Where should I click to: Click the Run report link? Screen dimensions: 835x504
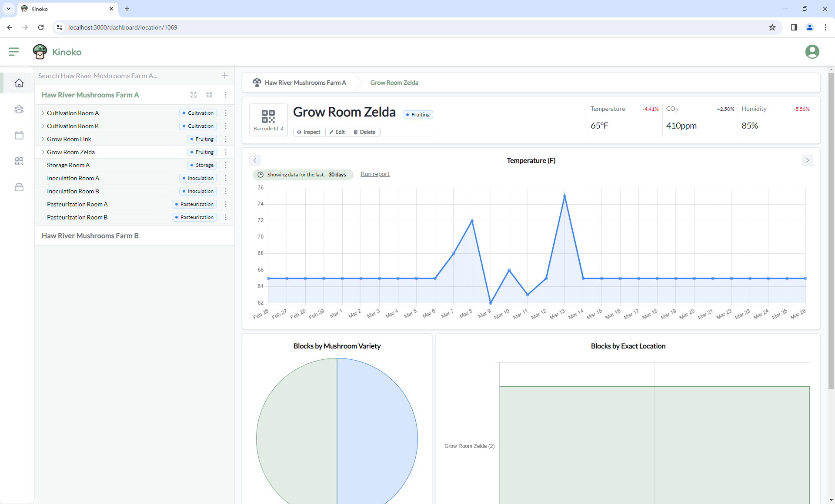(x=375, y=174)
